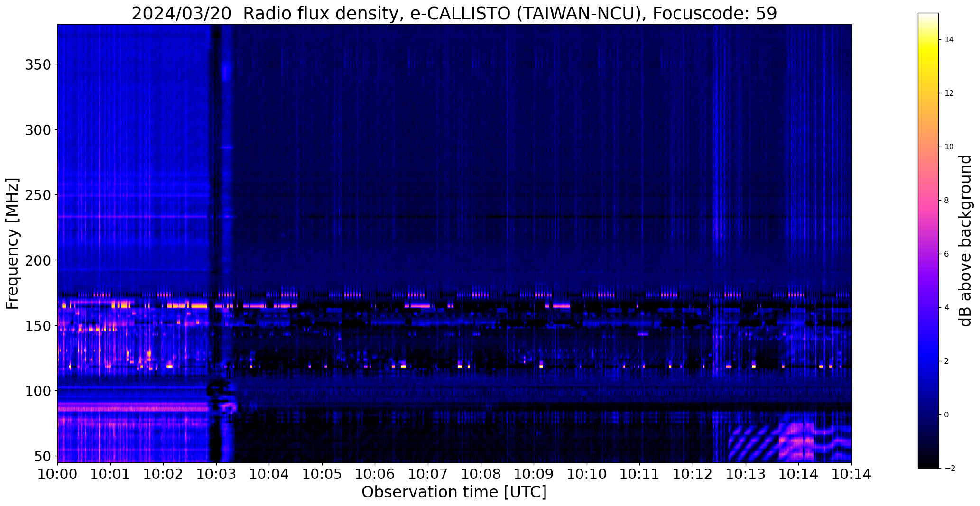This screenshot has height=506, width=980.
Task: Select the 100 frequency tick label
Action: (38, 390)
